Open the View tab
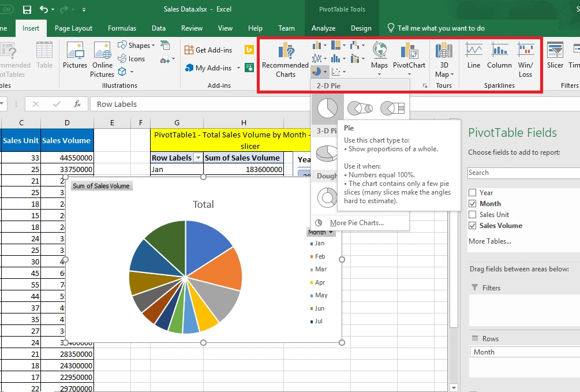 (x=225, y=28)
